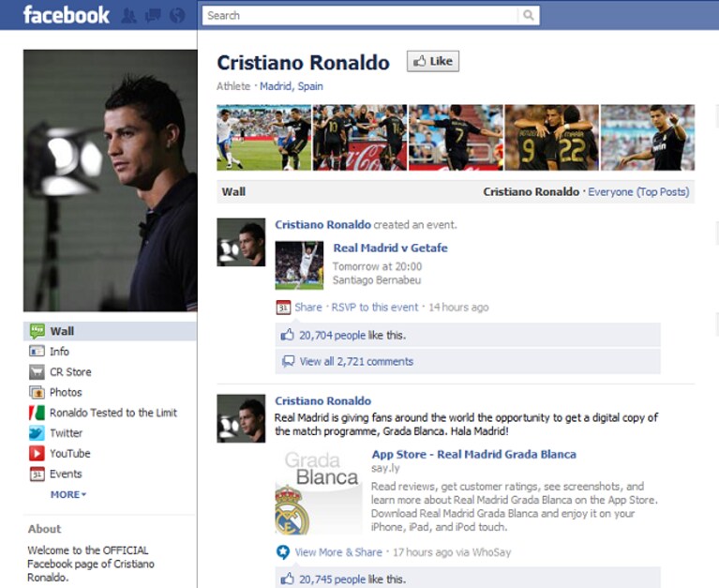Screen dimensions: 719x588
Task: Click Grada Blanca app thumbnail
Action: coord(318,491)
